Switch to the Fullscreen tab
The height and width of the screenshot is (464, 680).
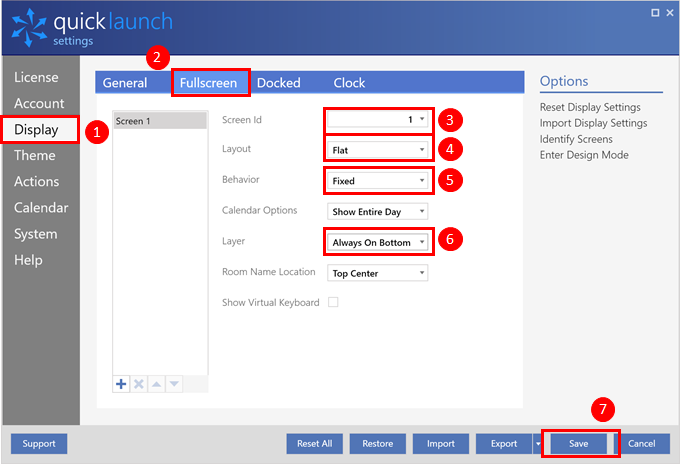point(209,82)
